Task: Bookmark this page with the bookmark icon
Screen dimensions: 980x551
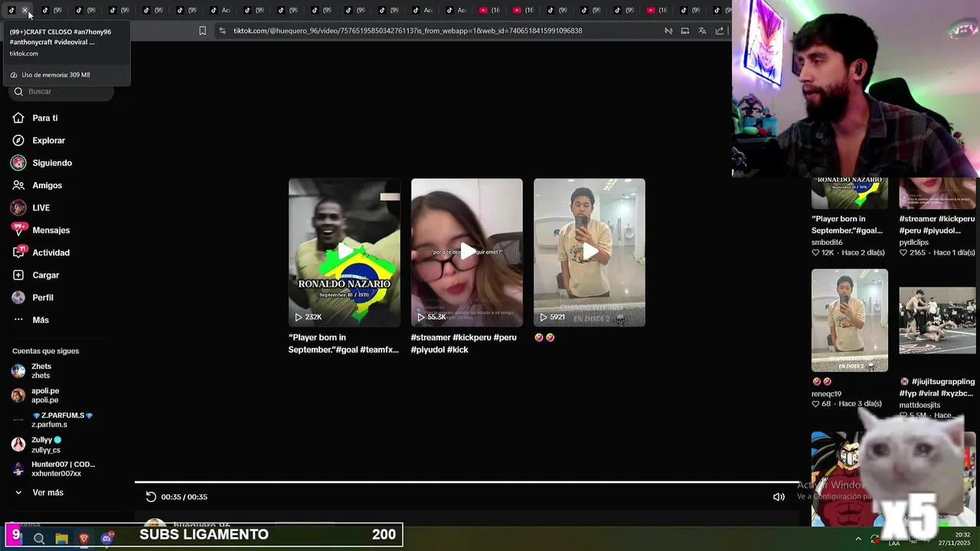Action: click(202, 31)
